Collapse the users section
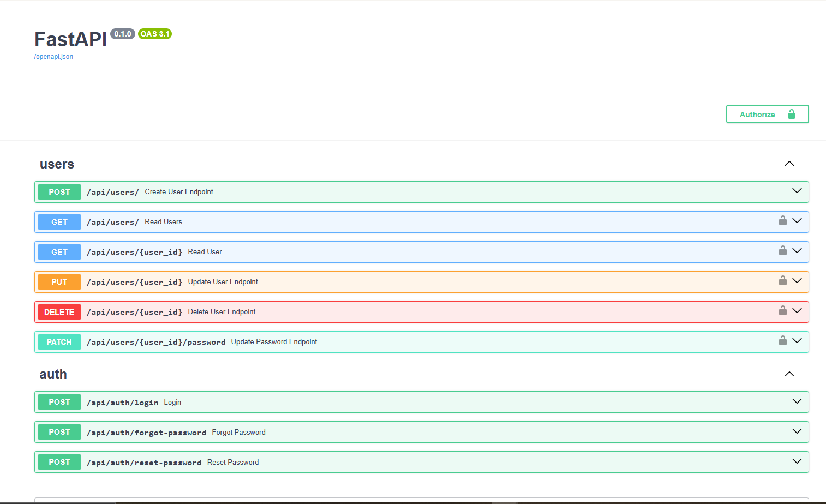826x504 pixels. coord(789,163)
